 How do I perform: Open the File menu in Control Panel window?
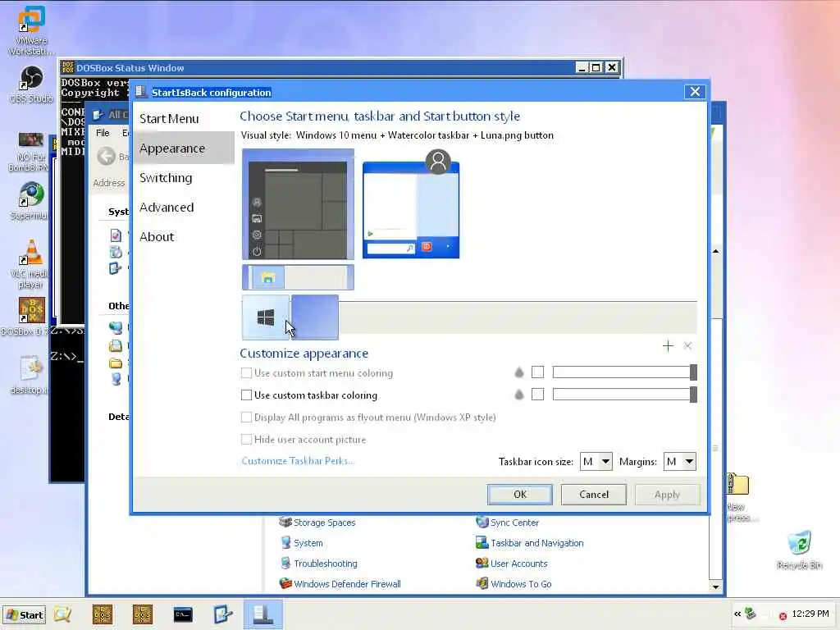[x=103, y=133]
